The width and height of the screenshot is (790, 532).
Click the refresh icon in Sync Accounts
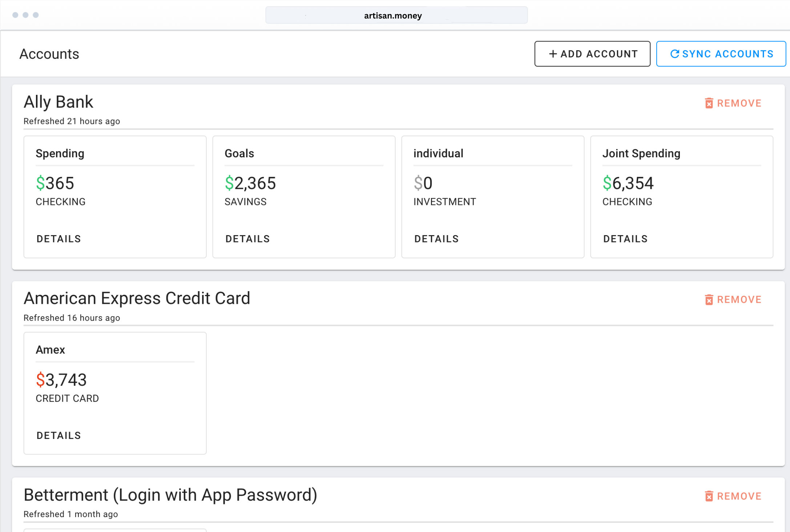[674, 54]
